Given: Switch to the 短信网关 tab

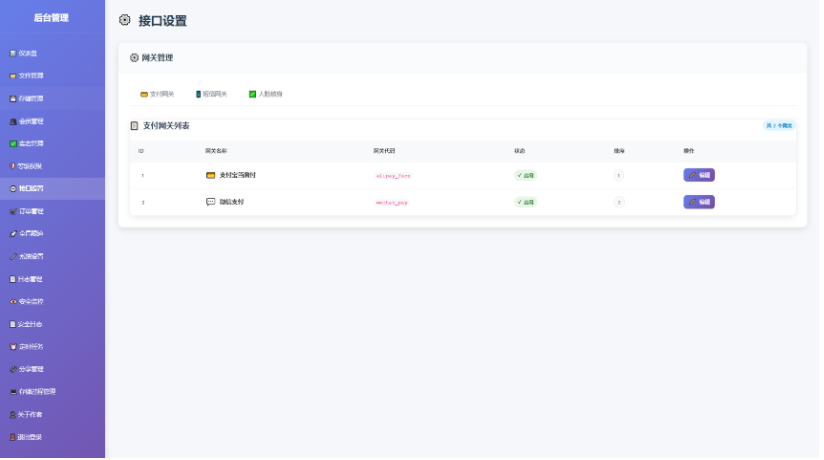Looking at the screenshot, I should pyautogui.click(x=211, y=94).
